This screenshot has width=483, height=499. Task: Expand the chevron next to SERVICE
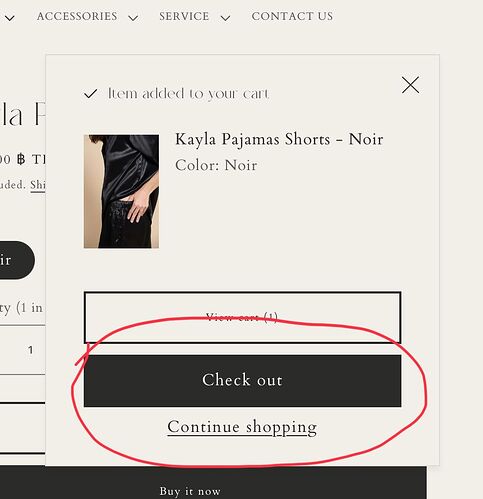click(x=226, y=18)
